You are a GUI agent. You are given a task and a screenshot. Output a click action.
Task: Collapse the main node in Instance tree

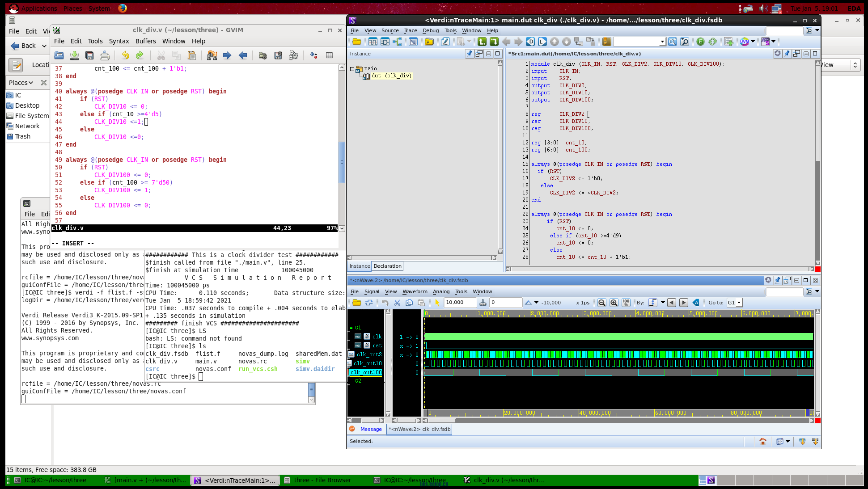(352, 69)
